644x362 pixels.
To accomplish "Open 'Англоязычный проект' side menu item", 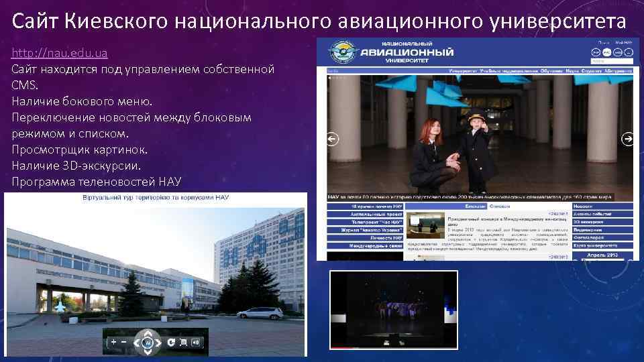I will tap(365, 215).
